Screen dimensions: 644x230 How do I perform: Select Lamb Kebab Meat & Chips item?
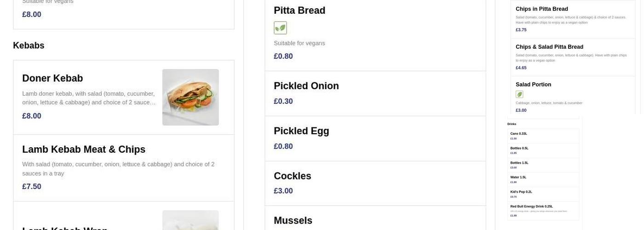[x=84, y=149]
